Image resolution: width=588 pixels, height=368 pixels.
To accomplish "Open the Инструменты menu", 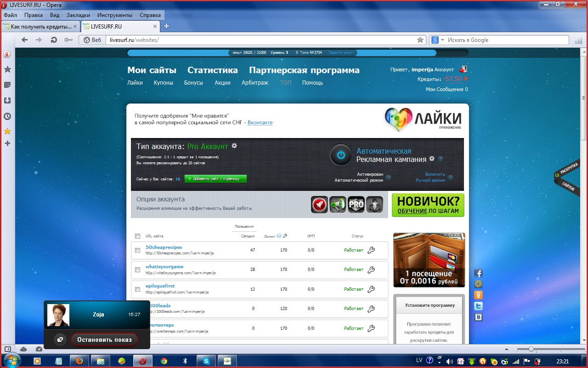I will coord(114,15).
